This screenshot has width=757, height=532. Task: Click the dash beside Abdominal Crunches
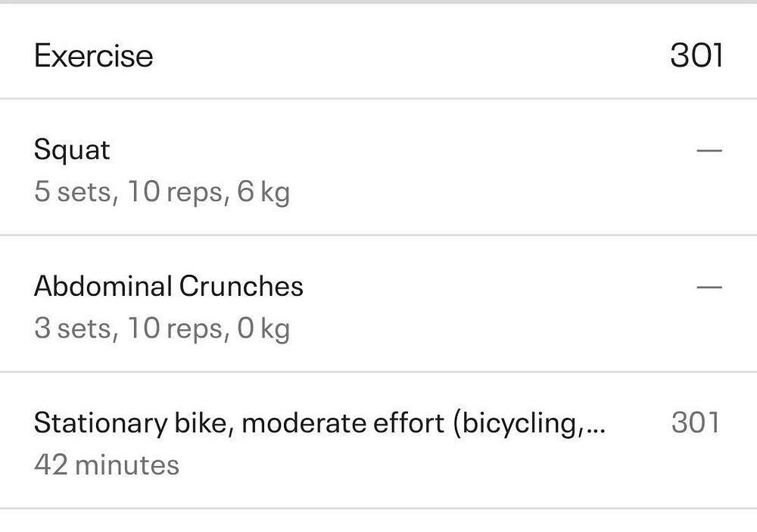[709, 288]
